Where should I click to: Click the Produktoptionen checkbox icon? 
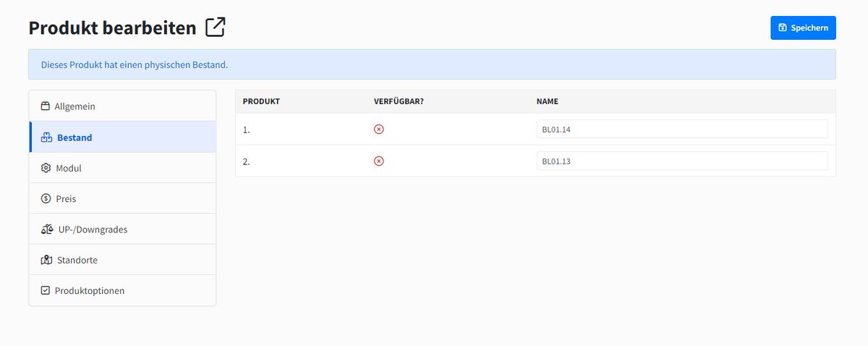pos(46,290)
